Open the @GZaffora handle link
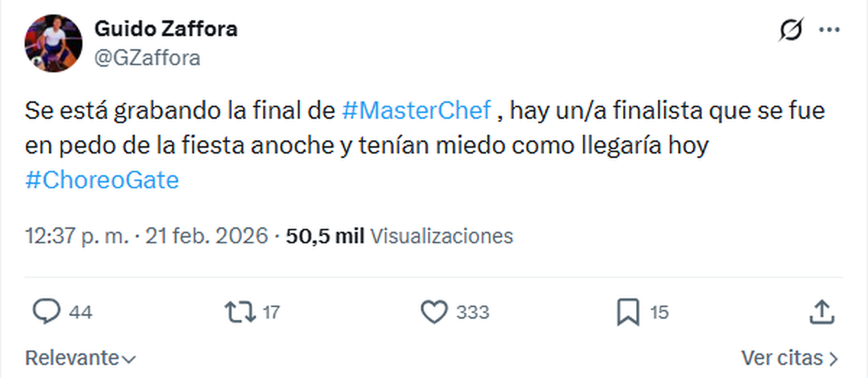Screen dimensions: 868x378 pos(147,57)
